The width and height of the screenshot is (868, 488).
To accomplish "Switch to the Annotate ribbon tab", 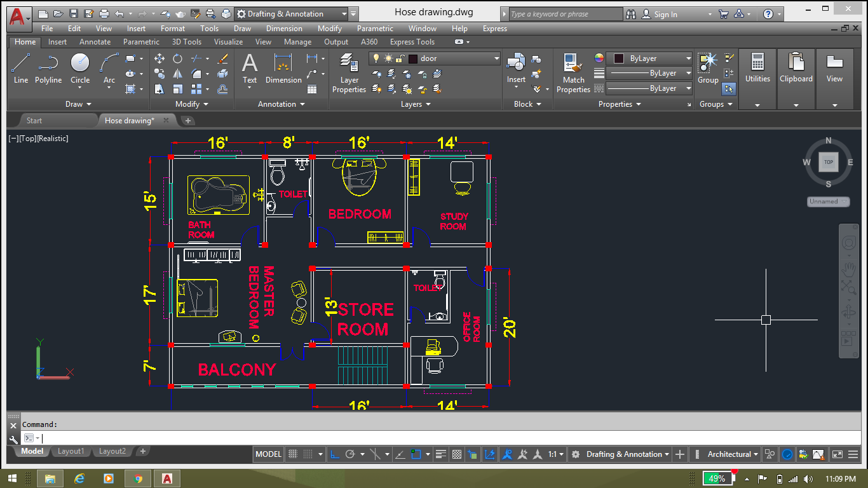I will pyautogui.click(x=95, y=42).
